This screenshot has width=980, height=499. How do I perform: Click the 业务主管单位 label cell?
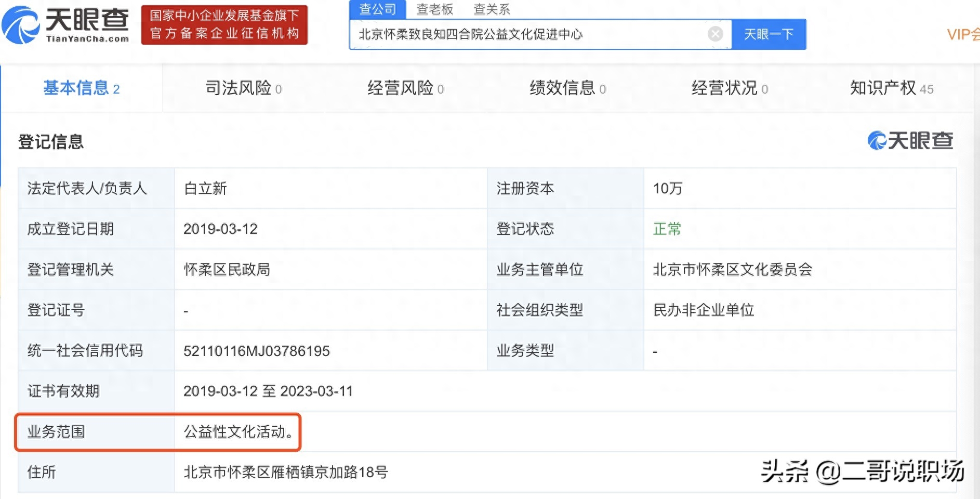[x=565, y=269]
